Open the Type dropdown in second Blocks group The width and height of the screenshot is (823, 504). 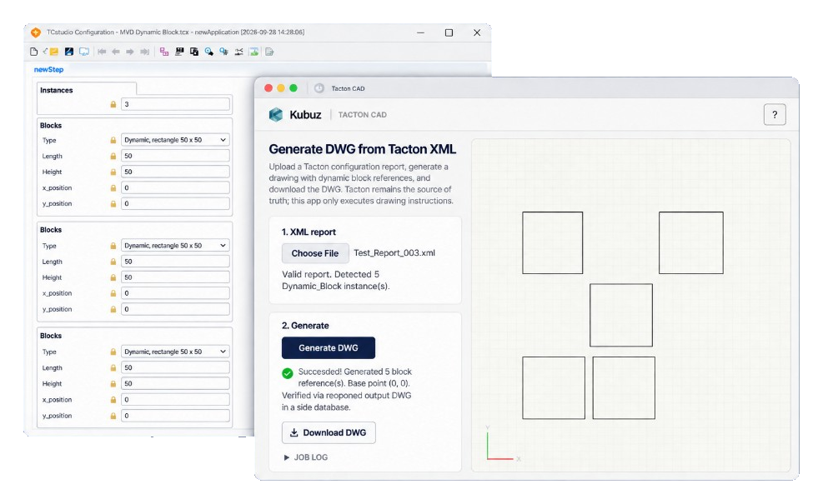pos(175,246)
